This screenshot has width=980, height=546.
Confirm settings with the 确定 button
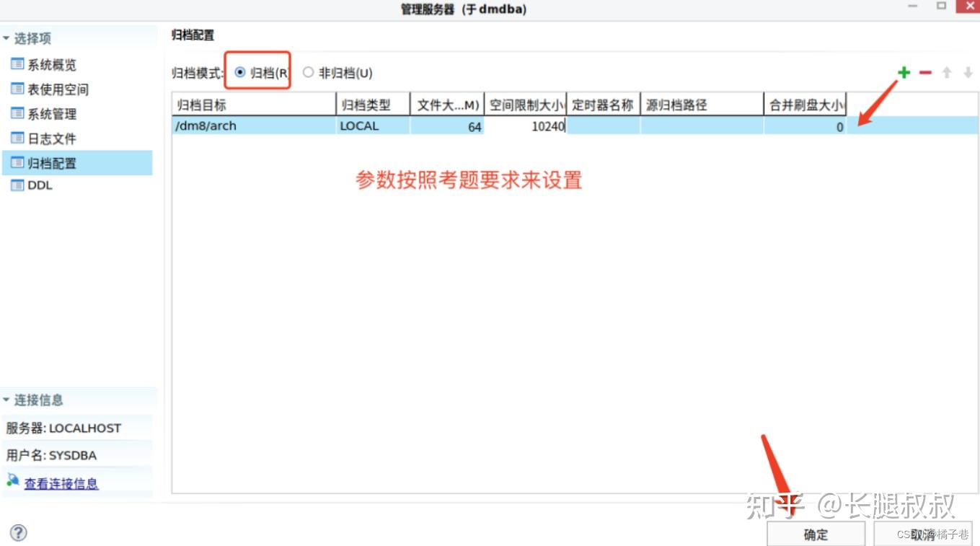(816, 534)
